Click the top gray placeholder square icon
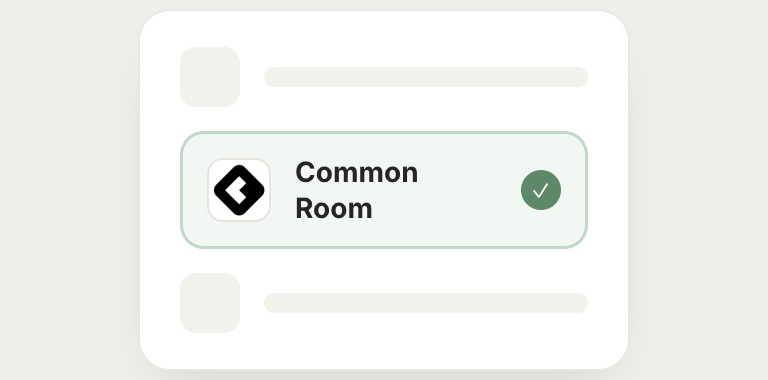This screenshot has height=380, width=768. pyautogui.click(x=210, y=77)
